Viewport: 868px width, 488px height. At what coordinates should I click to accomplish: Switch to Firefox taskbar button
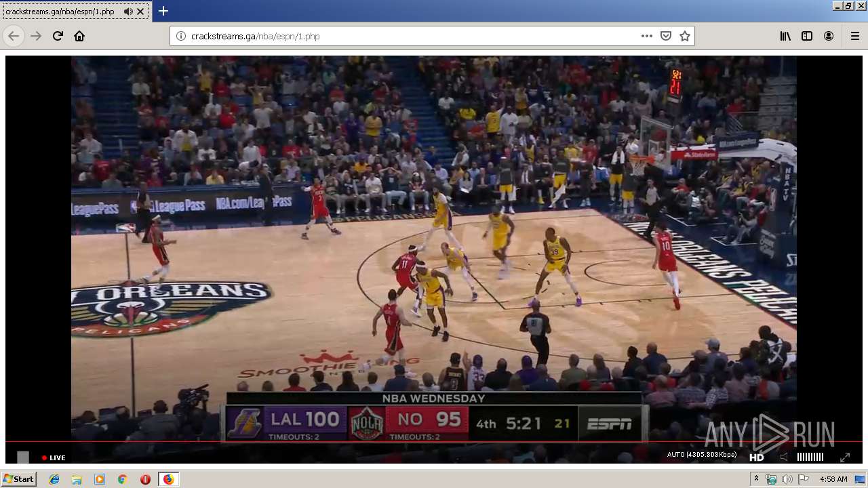(x=168, y=479)
